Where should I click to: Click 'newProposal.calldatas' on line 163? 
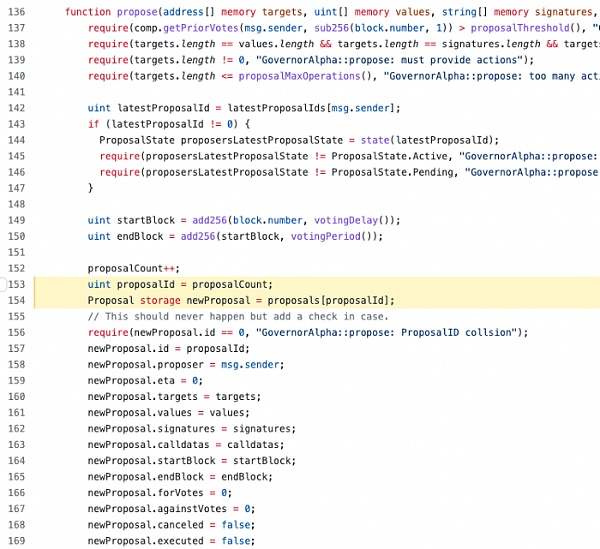click(x=148, y=445)
